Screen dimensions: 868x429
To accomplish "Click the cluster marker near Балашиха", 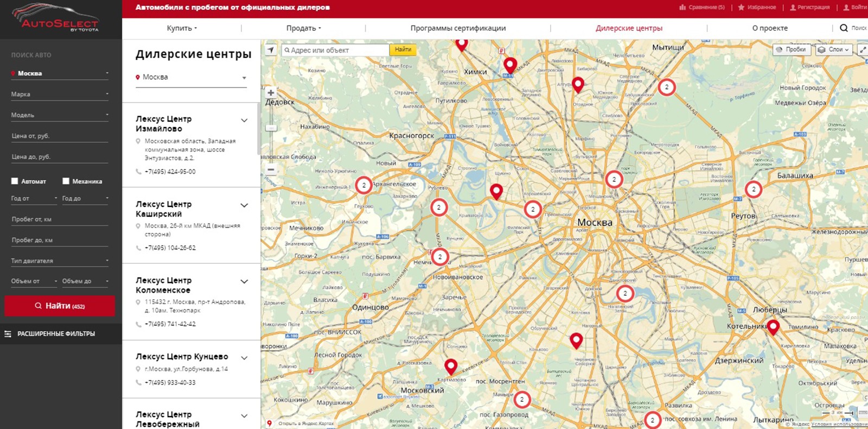I will (x=754, y=189).
